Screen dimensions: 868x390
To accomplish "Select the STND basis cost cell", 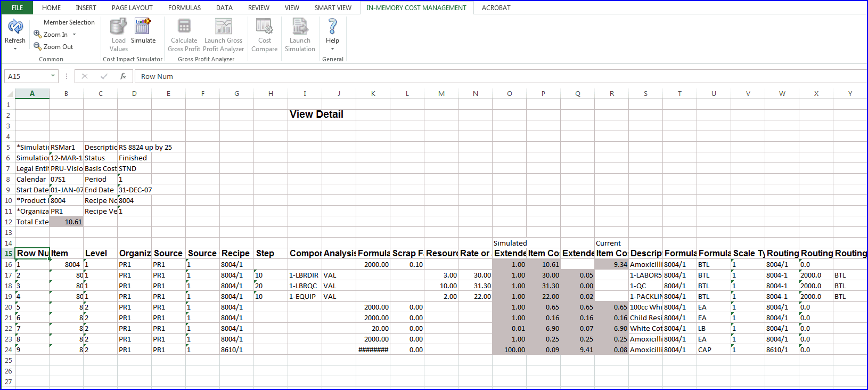I will coord(134,169).
